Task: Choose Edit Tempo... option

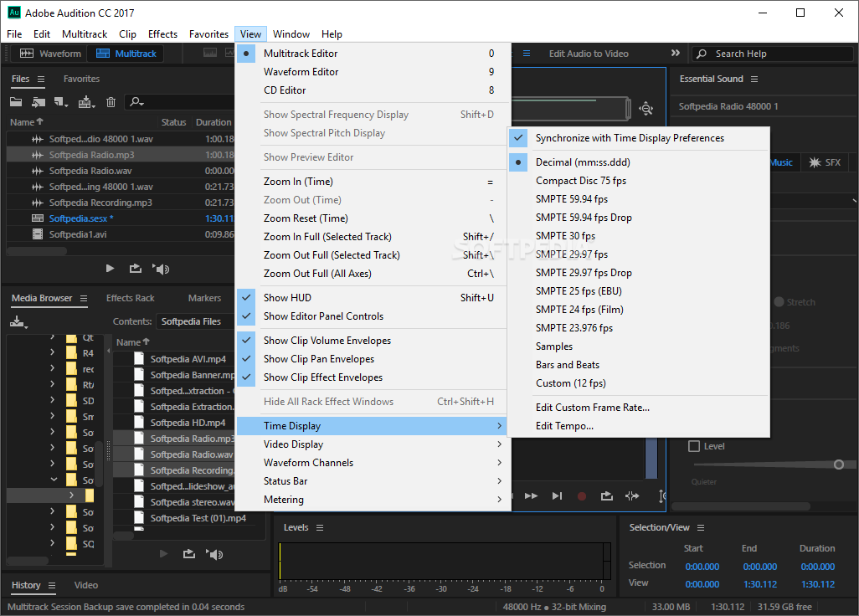Action: (x=638, y=426)
